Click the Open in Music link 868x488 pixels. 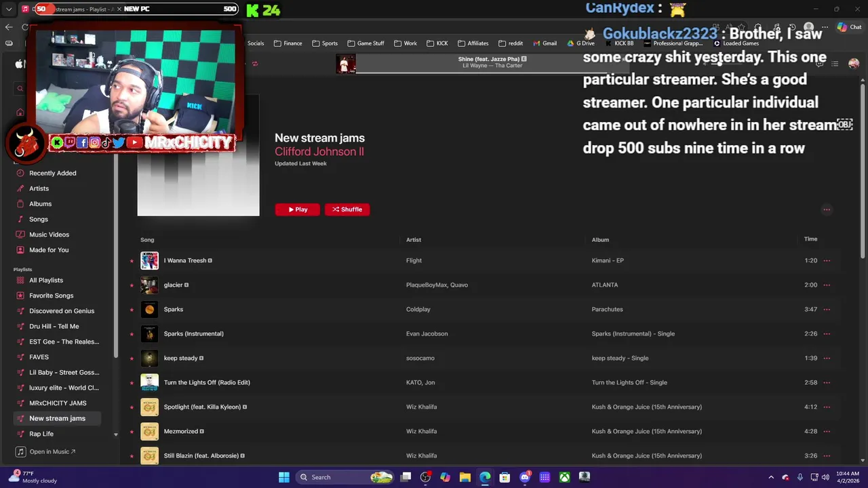click(x=52, y=451)
